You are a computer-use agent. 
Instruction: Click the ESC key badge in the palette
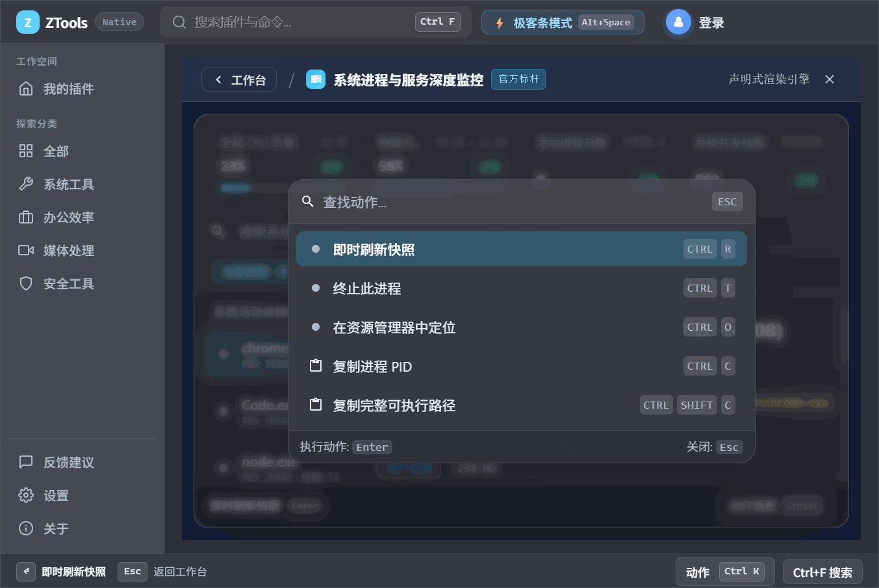[x=727, y=202]
